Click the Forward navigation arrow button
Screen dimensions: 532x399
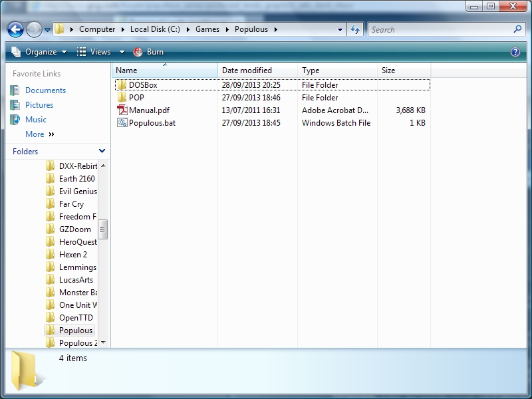point(34,29)
